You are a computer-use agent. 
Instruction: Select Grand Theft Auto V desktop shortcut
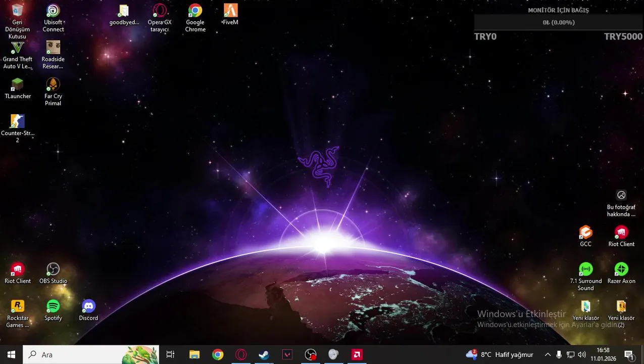tap(17, 55)
